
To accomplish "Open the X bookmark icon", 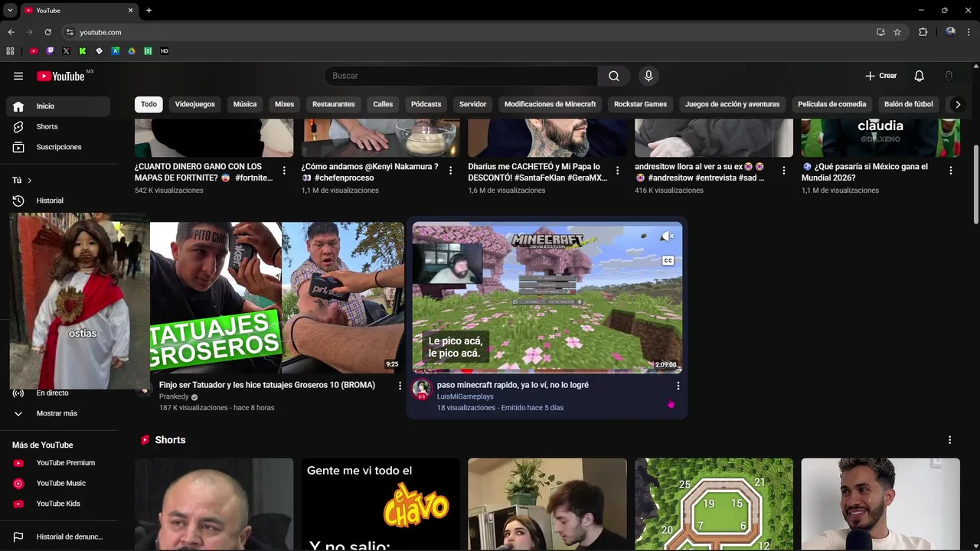I will pos(66,51).
